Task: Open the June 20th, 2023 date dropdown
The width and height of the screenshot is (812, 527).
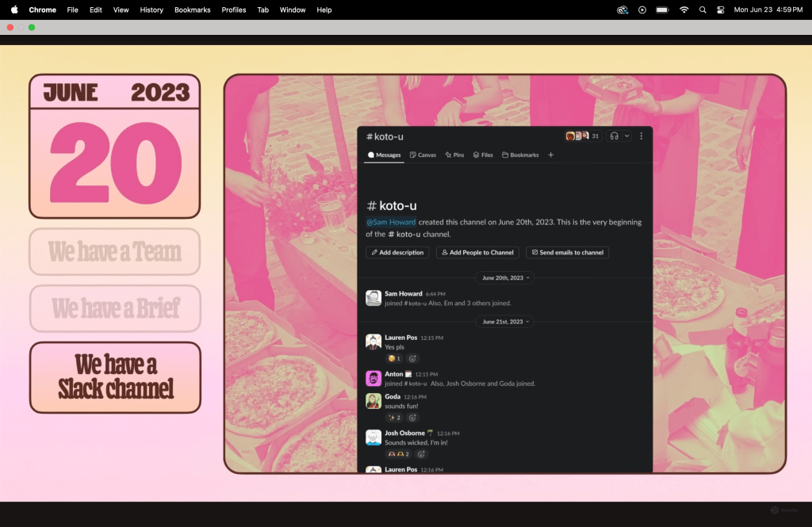Action: [x=504, y=277]
